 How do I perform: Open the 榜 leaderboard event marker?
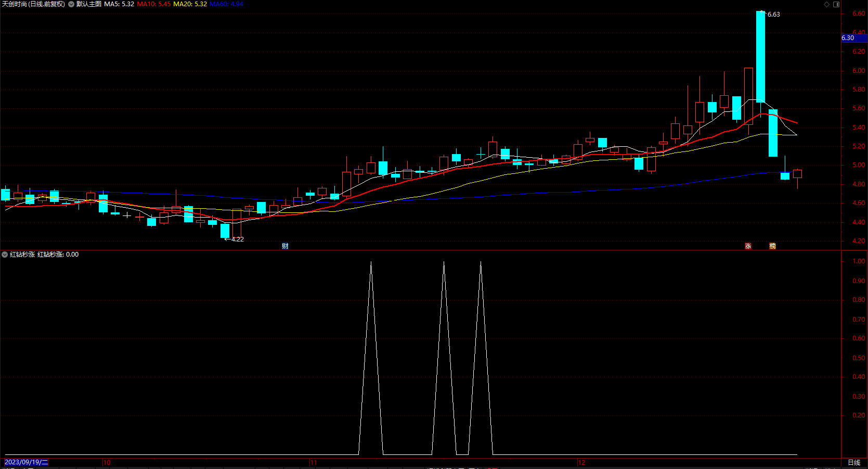pyautogui.click(x=772, y=246)
